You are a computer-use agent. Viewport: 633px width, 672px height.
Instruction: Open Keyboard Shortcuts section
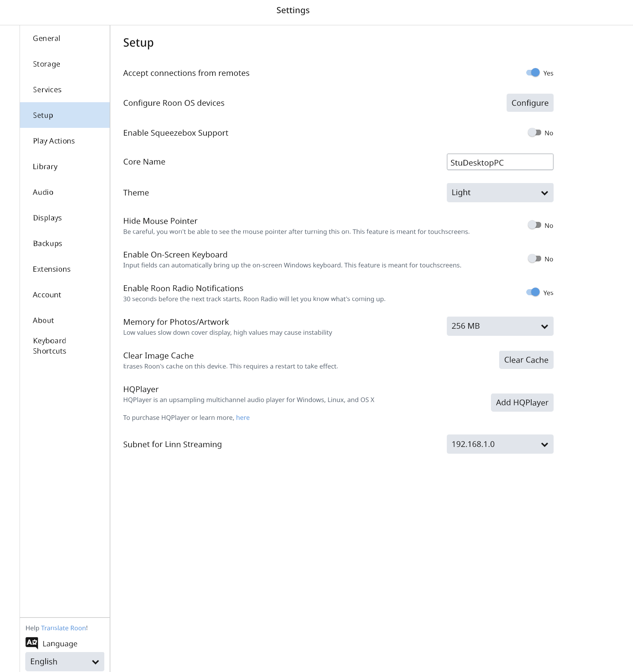[x=65, y=346]
